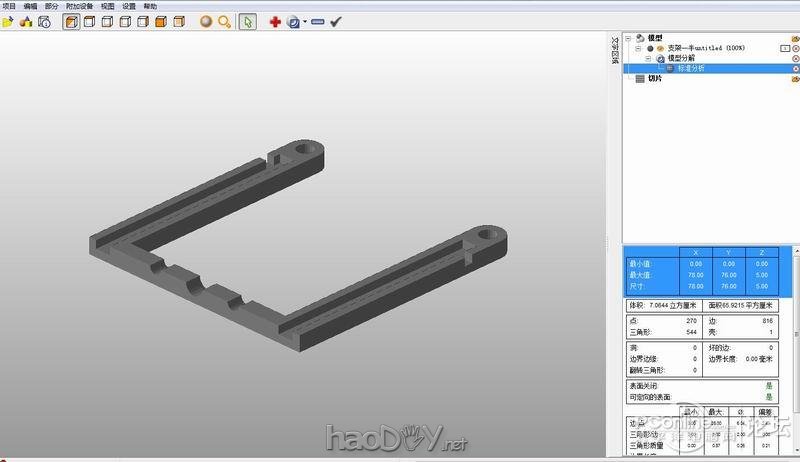Click the open project folder icon

[x=8, y=21]
